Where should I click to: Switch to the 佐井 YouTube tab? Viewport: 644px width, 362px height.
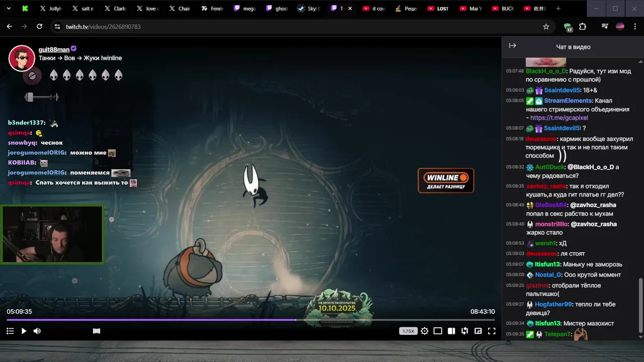coord(534,9)
